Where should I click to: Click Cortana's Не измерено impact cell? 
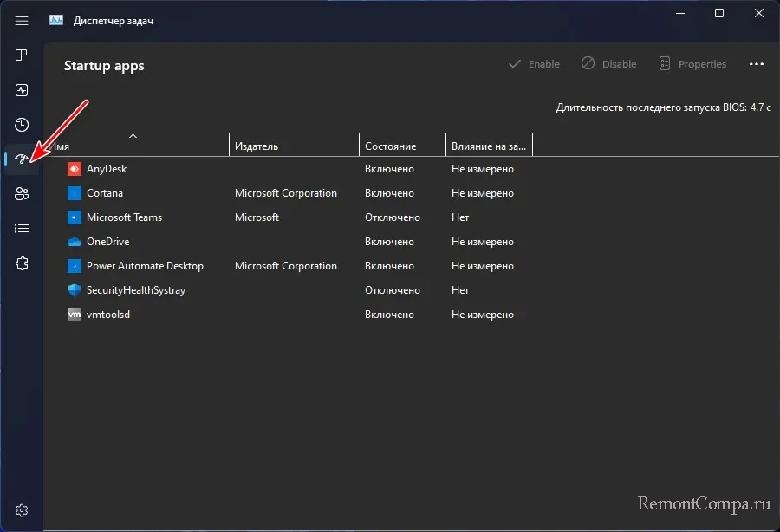pyautogui.click(x=483, y=193)
